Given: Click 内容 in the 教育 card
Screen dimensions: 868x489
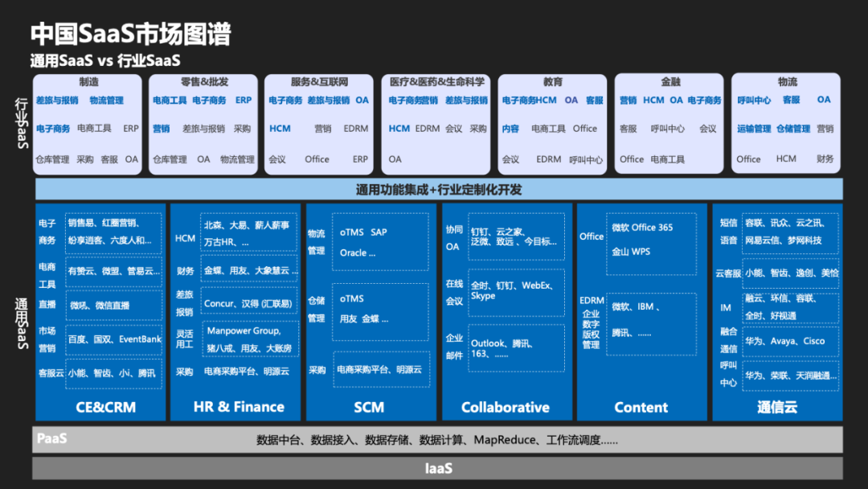Looking at the screenshot, I should click(510, 129).
